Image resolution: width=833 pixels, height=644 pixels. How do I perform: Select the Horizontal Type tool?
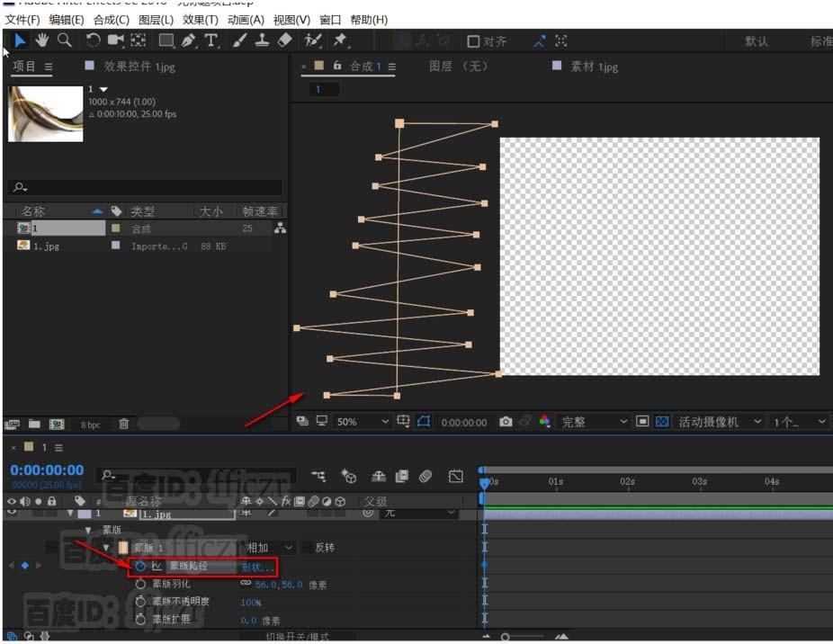[211, 40]
